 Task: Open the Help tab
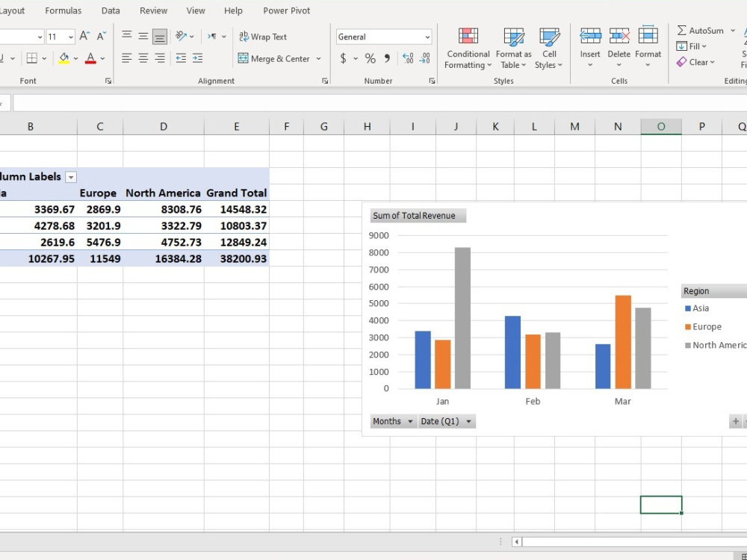(x=233, y=10)
